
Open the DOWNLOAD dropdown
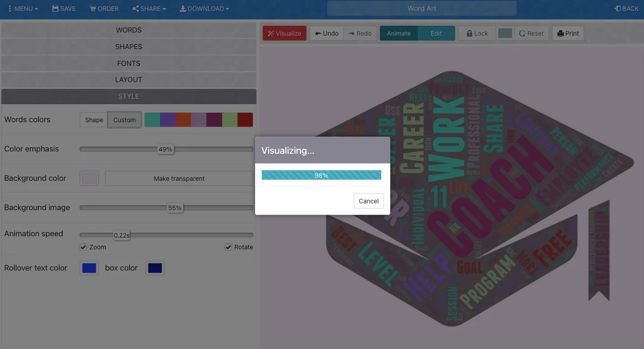click(204, 8)
